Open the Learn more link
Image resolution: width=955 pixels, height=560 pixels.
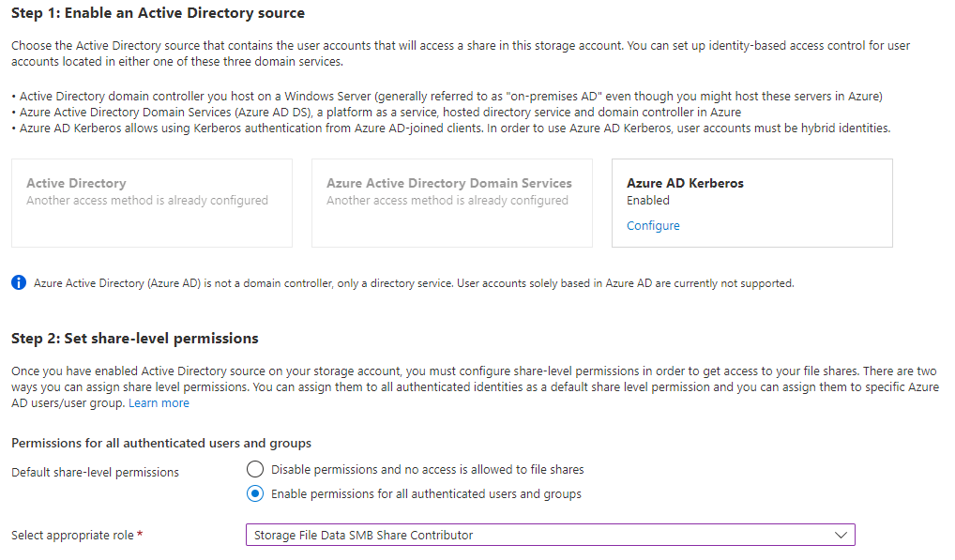159,403
